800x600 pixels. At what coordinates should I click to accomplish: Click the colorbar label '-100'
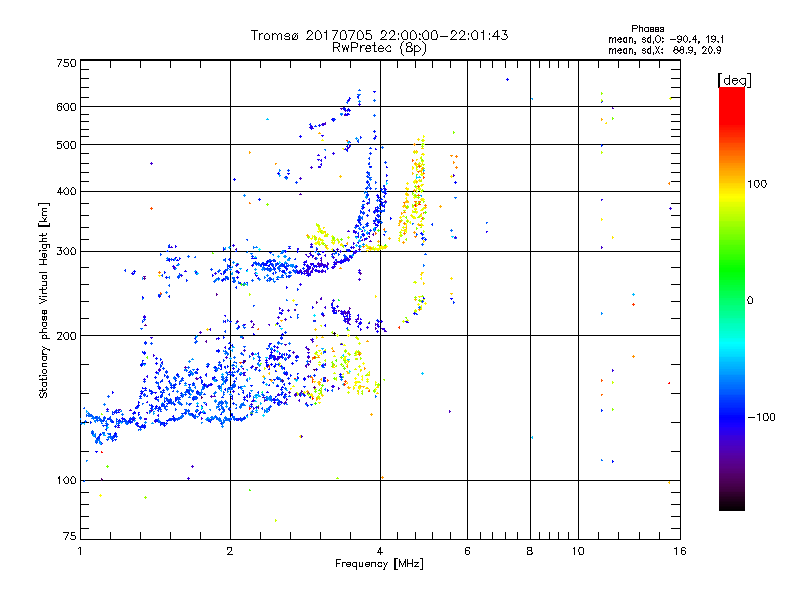pos(761,417)
